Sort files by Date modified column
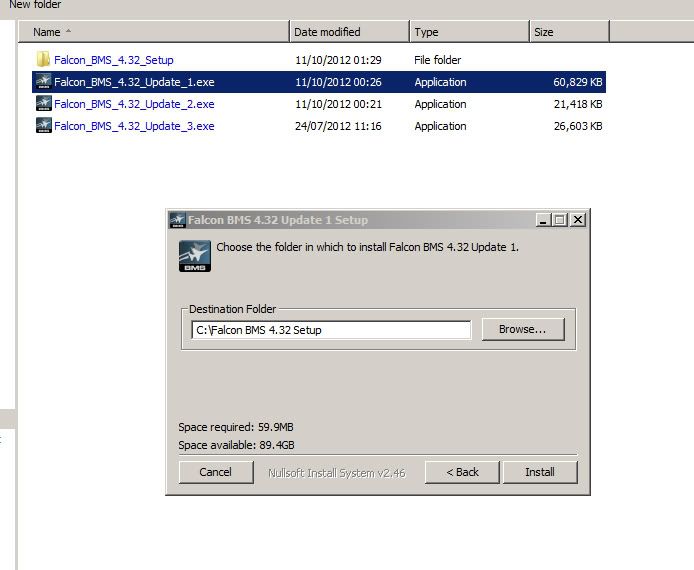 pos(349,32)
